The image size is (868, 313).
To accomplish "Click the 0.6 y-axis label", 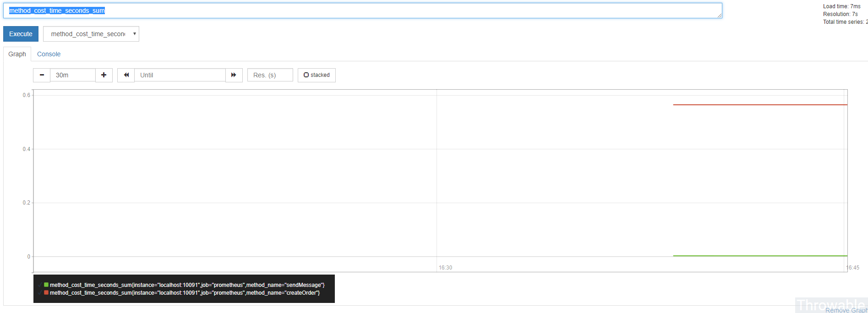I will (27, 95).
